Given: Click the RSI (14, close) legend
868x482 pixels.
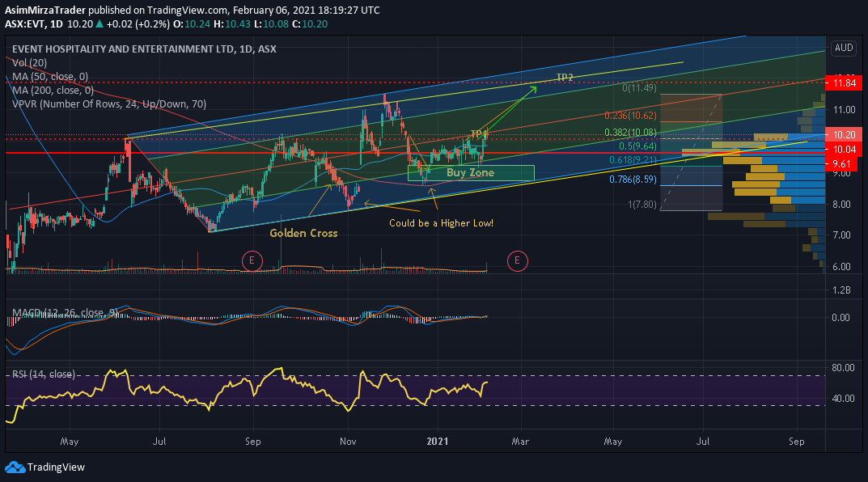Looking at the screenshot, I should [x=44, y=374].
